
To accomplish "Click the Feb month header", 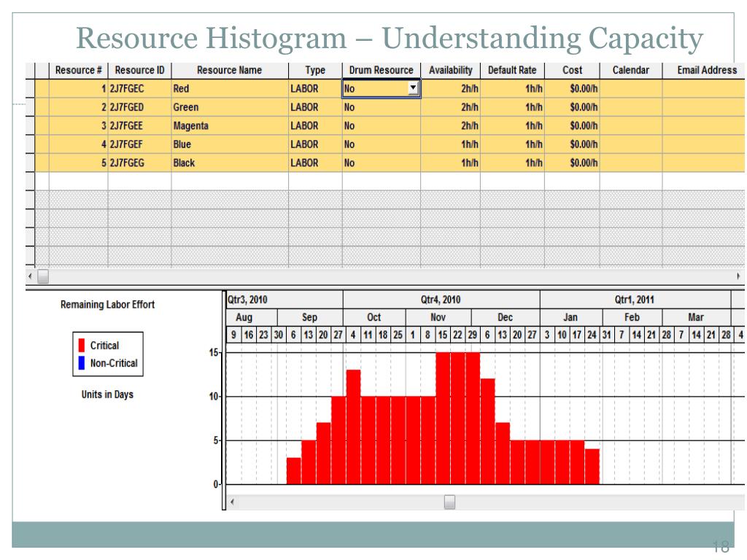I will click(632, 317).
